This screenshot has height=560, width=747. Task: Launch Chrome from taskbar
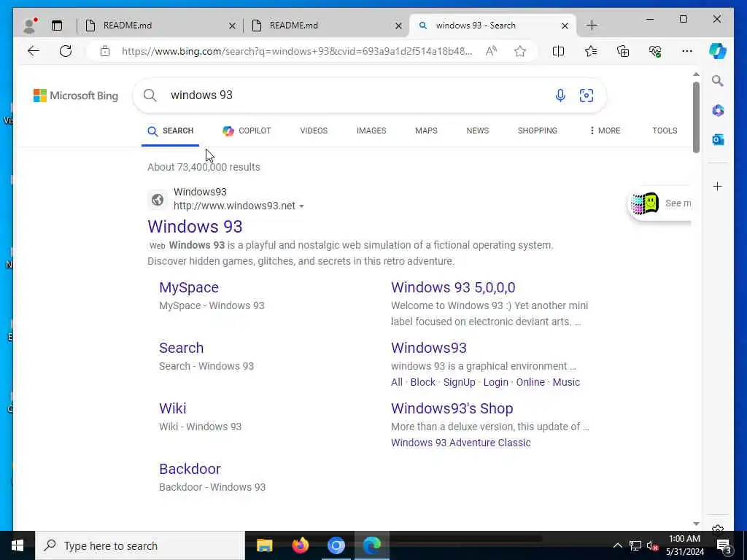coord(336,545)
